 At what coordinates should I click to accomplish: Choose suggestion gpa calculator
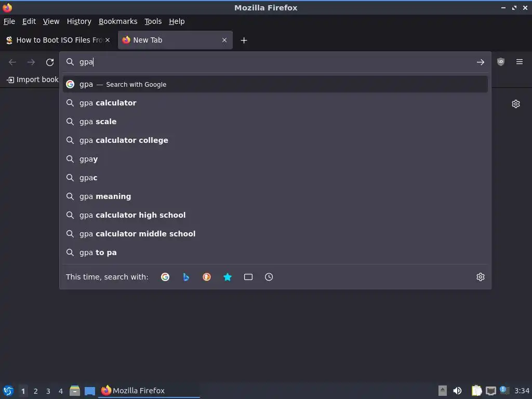pos(275,103)
